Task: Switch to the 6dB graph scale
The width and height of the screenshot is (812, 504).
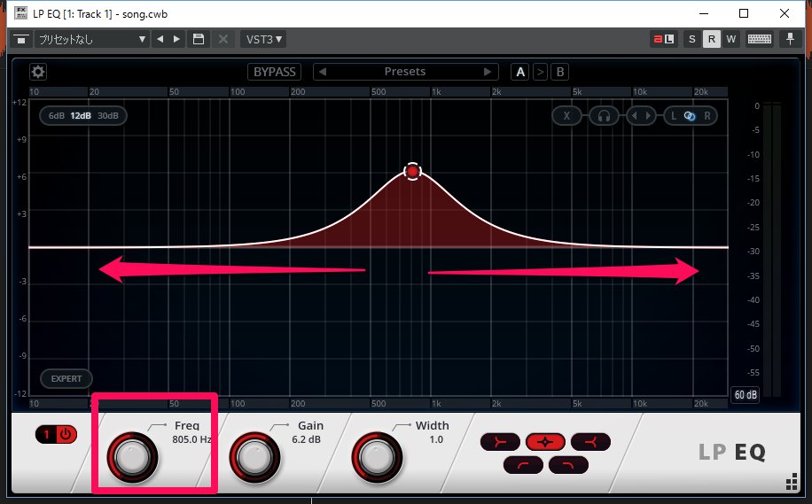Action: [x=57, y=116]
